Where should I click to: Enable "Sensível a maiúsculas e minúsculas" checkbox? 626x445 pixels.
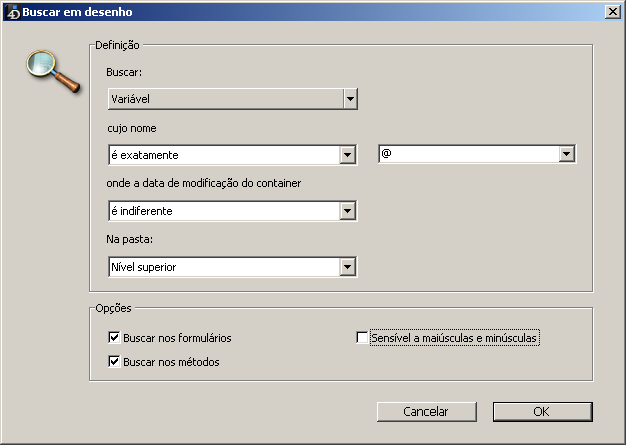(x=362, y=338)
